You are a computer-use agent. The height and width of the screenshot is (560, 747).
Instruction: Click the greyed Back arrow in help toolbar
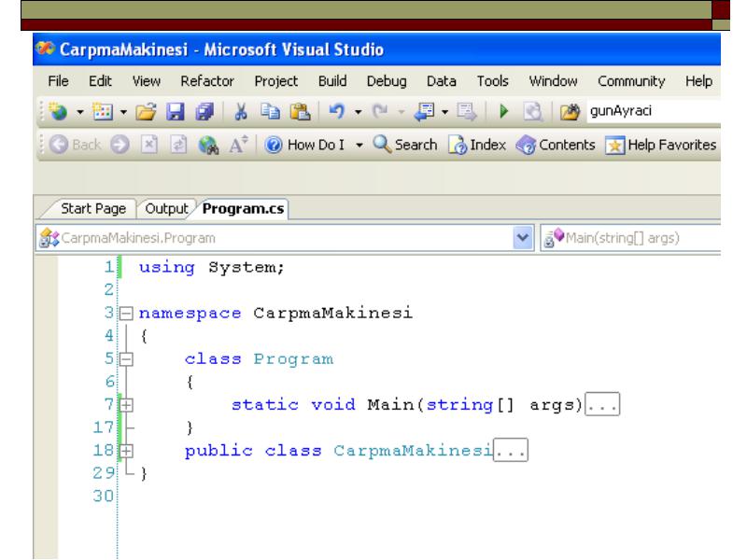[59, 145]
